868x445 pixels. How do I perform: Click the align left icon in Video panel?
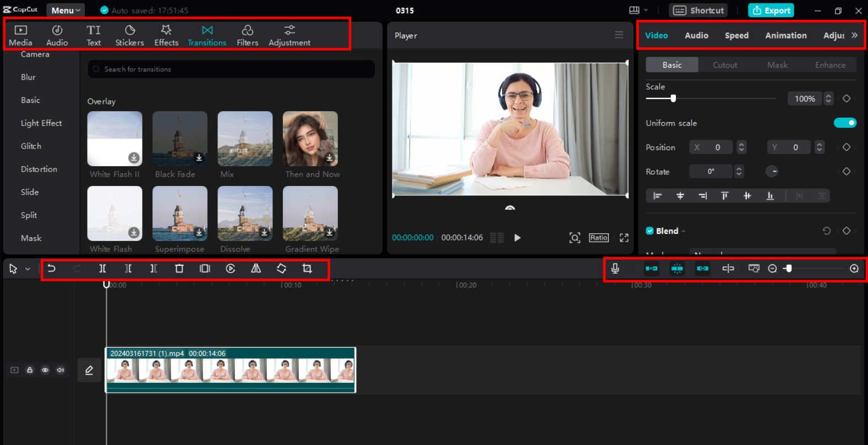click(x=657, y=196)
